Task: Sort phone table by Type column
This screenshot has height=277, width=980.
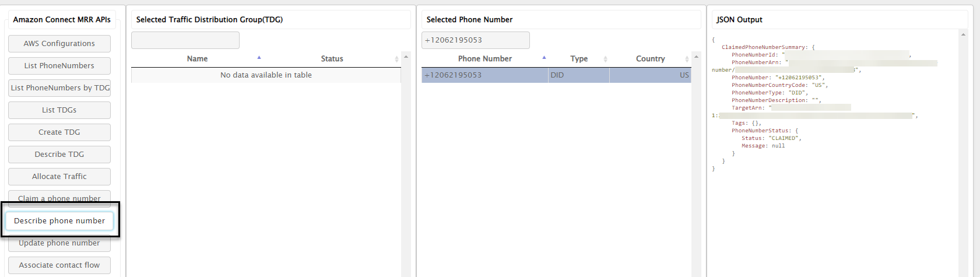Action: coord(579,59)
